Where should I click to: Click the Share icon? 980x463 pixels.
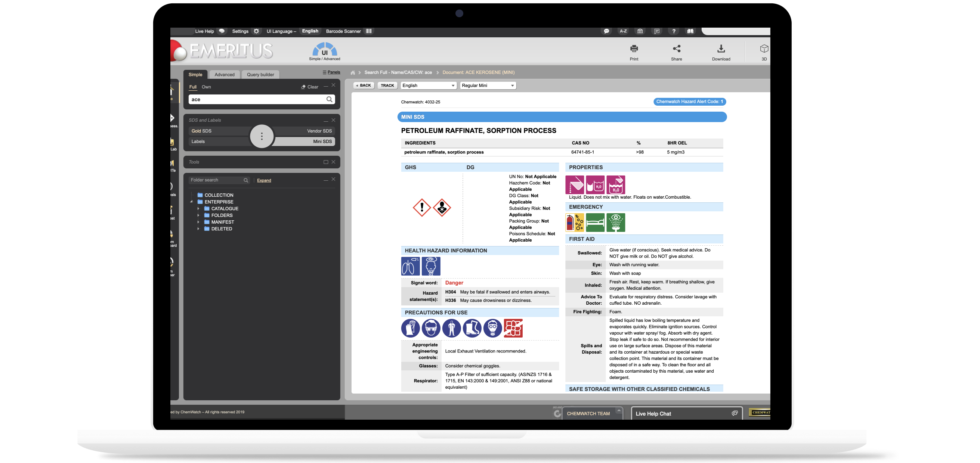676,49
